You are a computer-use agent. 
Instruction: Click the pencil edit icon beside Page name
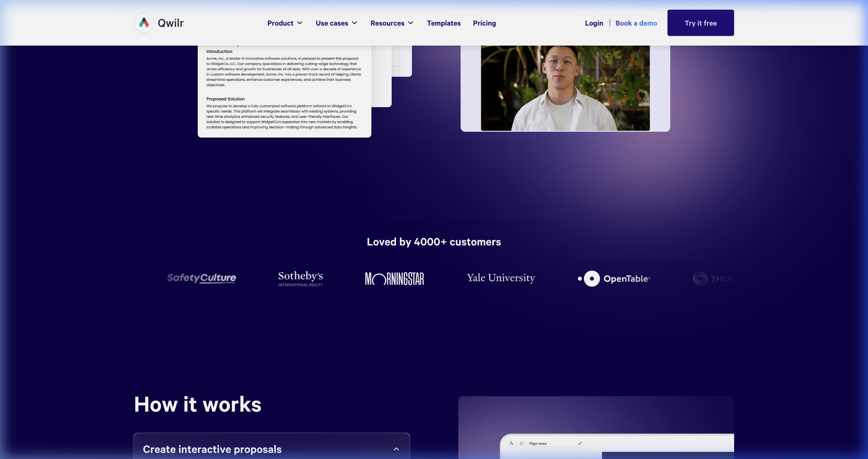(580, 444)
